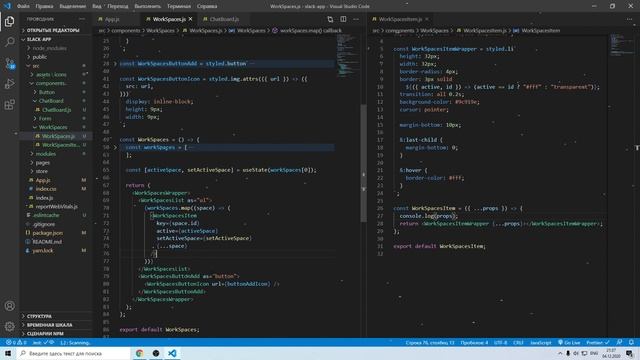The height and width of the screenshot is (360, 640).
Task: Open Windows Start menu
Action: click(x=8, y=353)
